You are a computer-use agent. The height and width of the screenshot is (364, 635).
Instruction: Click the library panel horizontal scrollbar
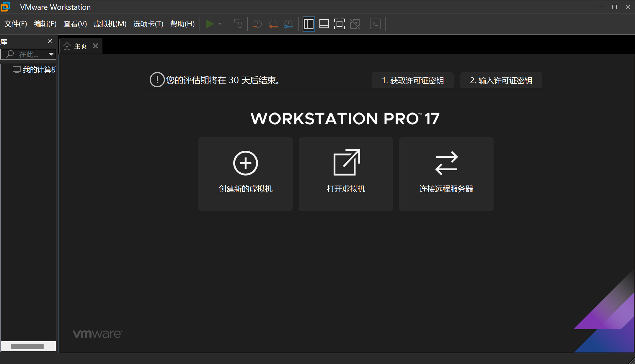pyautogui.click(x=27, y=346)
